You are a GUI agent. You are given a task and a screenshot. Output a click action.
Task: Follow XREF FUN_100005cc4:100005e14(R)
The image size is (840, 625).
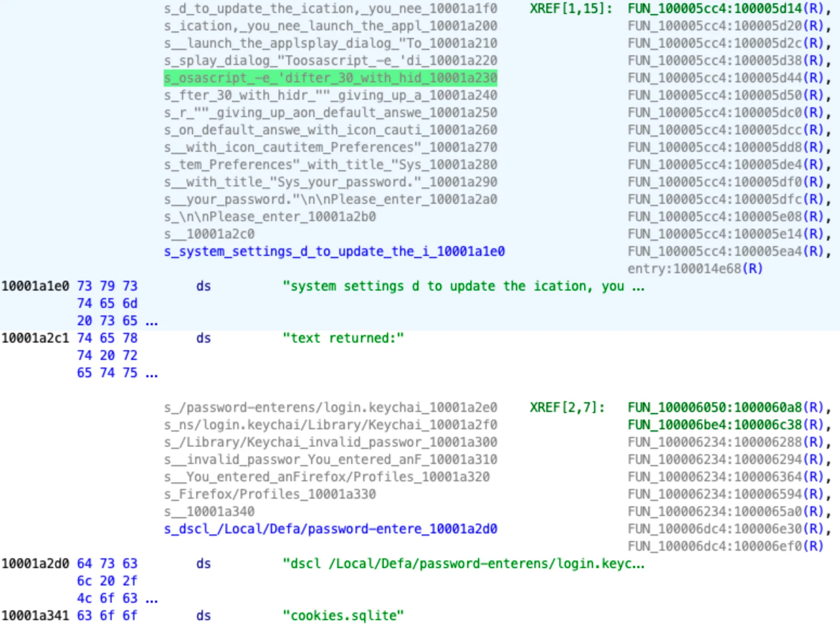pyautogui.click(x=726, y=234)
